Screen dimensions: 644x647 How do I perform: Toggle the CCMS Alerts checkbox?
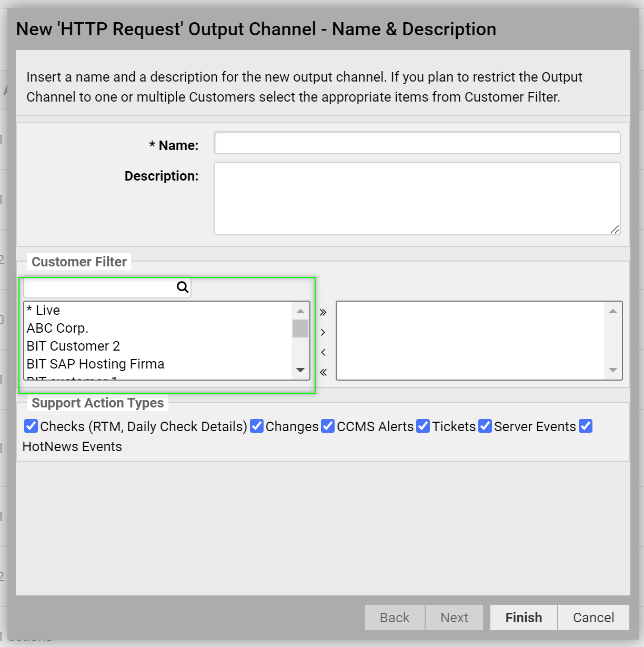[x=327, y=426]
